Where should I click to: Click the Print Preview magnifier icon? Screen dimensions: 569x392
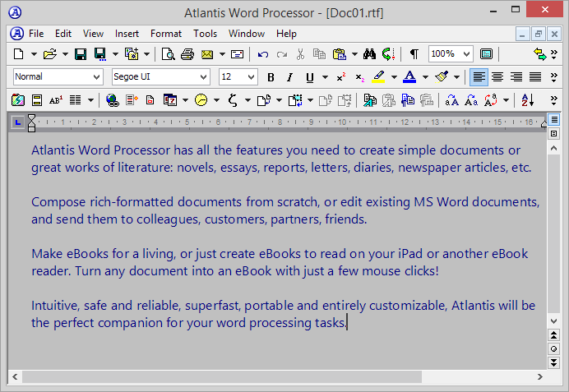coord(169,54)
